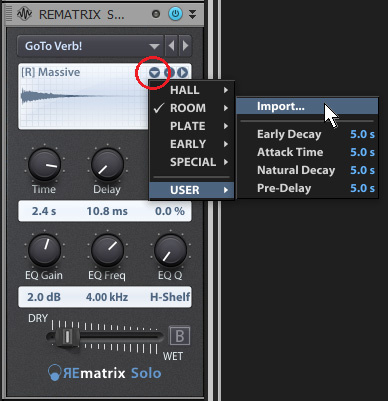Click the 0.0 % value field
This screenshot has height=401, width=388.
coord(170,211)
